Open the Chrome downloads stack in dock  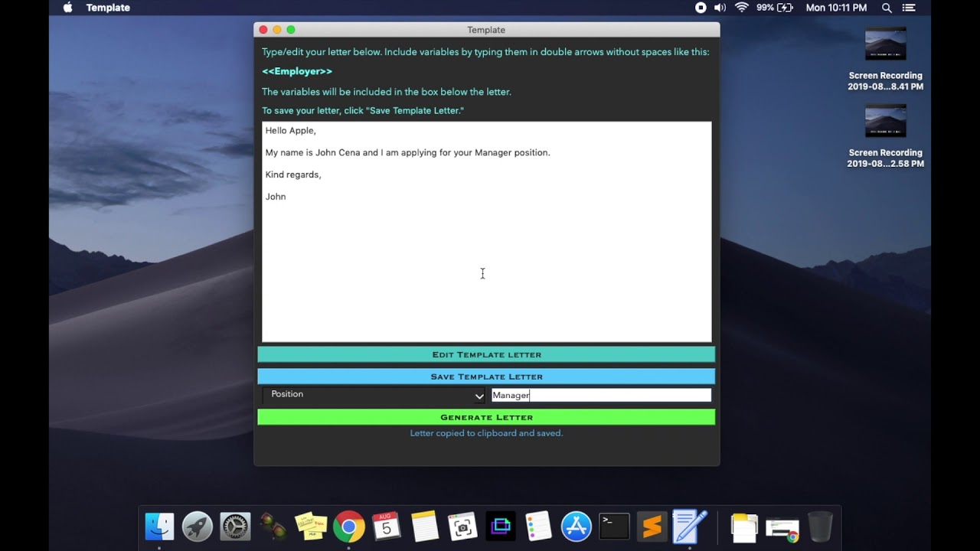click(782, 527)
